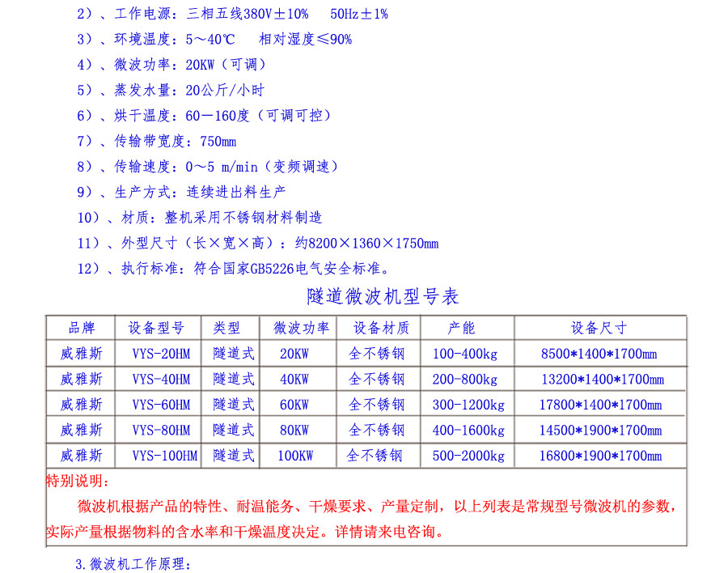The image size is (728, 573).
Task: Click the '20KW' cell in the VYS-20HM row
Action: point(294,354)
